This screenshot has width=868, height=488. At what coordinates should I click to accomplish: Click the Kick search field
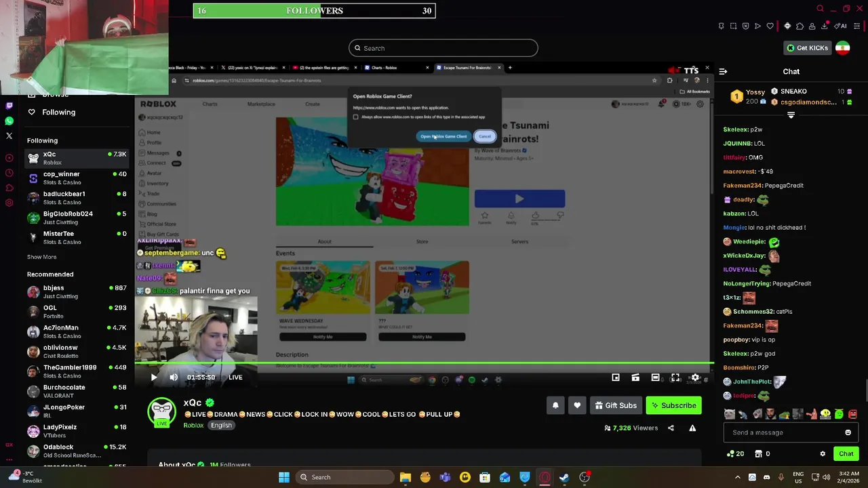pos(443,48)
